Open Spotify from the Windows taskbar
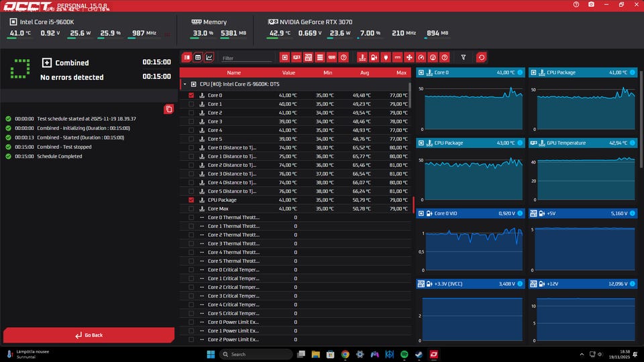Screen dimensions: 644x362 pyautogui.click(x=405, y=354)
